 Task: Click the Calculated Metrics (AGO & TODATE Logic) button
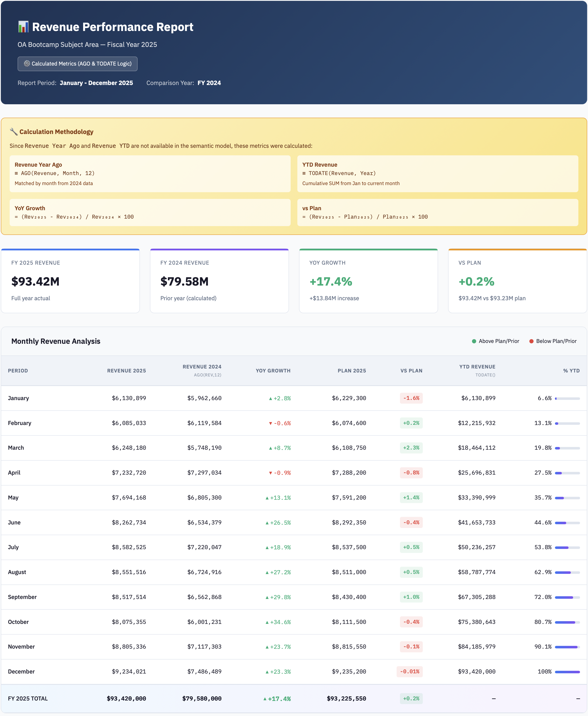coord(77,63)
